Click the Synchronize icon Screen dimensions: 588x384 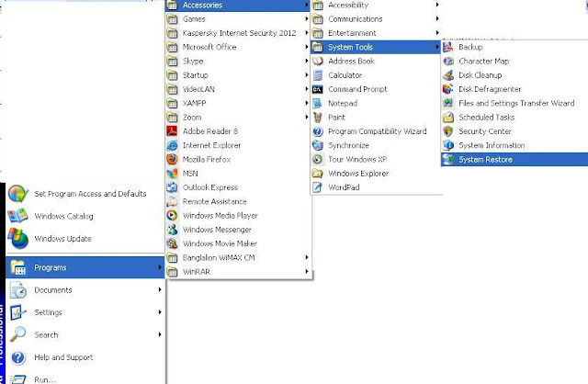click(318, 145)
